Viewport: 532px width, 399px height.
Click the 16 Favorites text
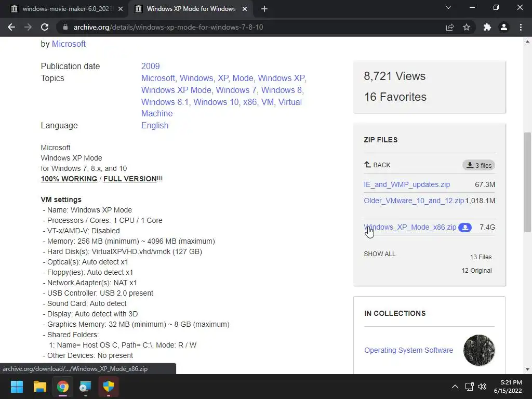pyautogui.click(x=395, y=97)
